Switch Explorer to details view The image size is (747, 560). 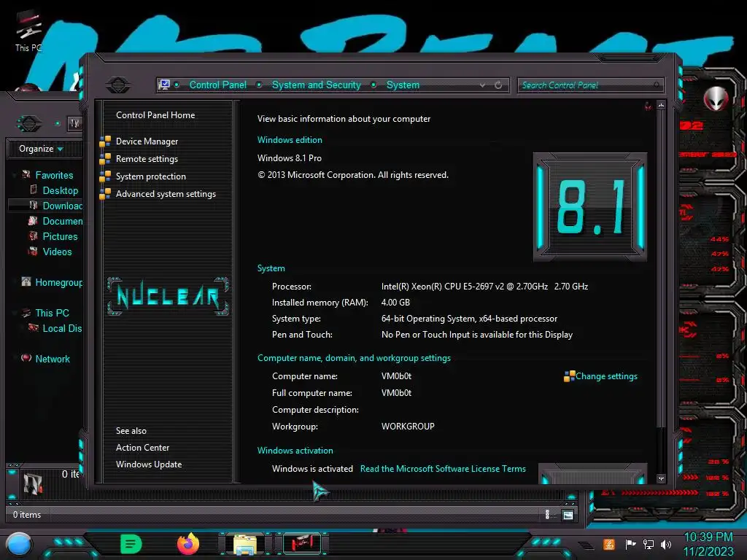pos(547,515)
